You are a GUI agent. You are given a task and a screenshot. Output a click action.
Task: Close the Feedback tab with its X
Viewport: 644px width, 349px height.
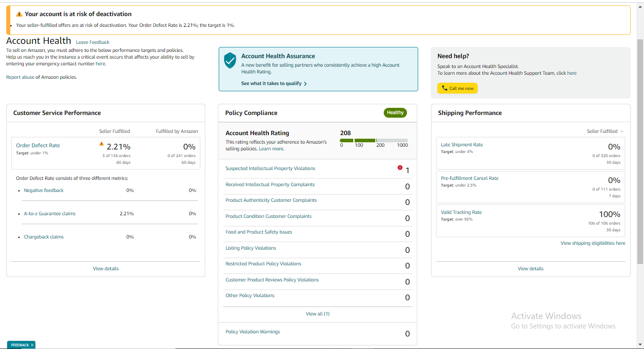32,345
